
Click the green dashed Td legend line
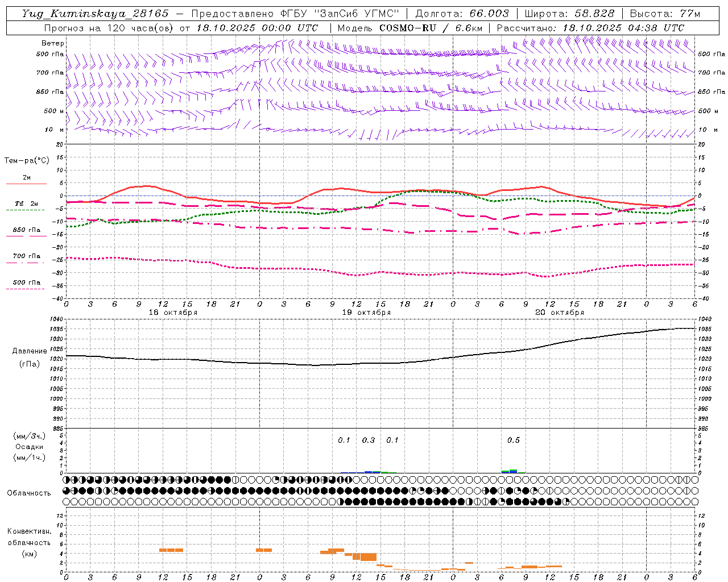point(25,210)
